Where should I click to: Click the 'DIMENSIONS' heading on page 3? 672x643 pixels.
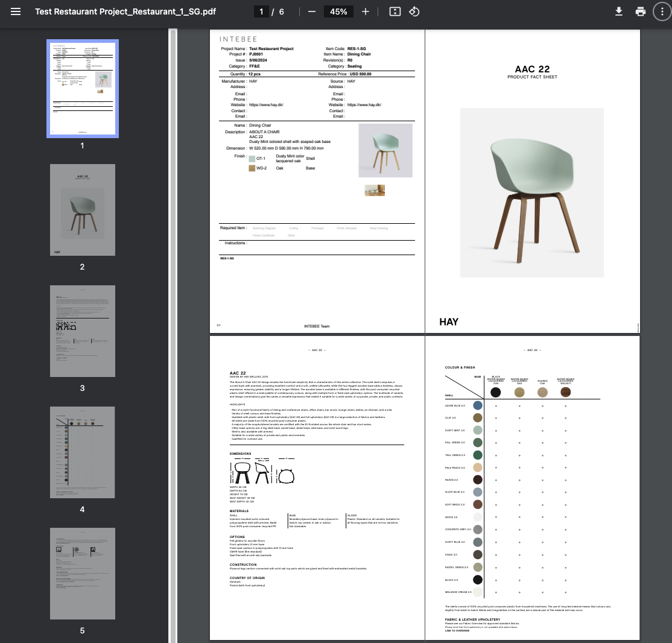point(241,454)
